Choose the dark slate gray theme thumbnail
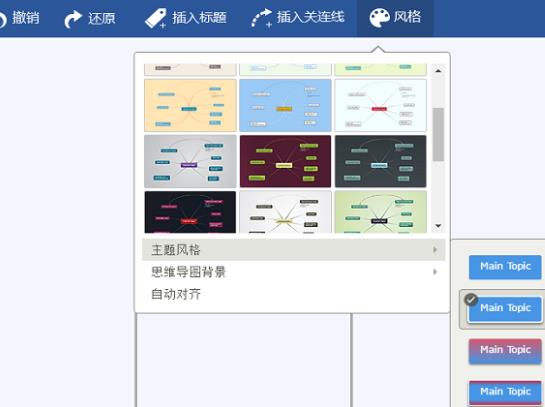 (381, 161)
